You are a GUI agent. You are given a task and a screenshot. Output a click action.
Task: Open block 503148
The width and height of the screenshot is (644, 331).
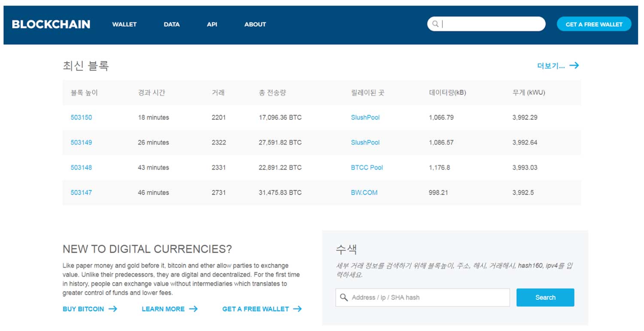pyautogui.click(x=81, y=168)
